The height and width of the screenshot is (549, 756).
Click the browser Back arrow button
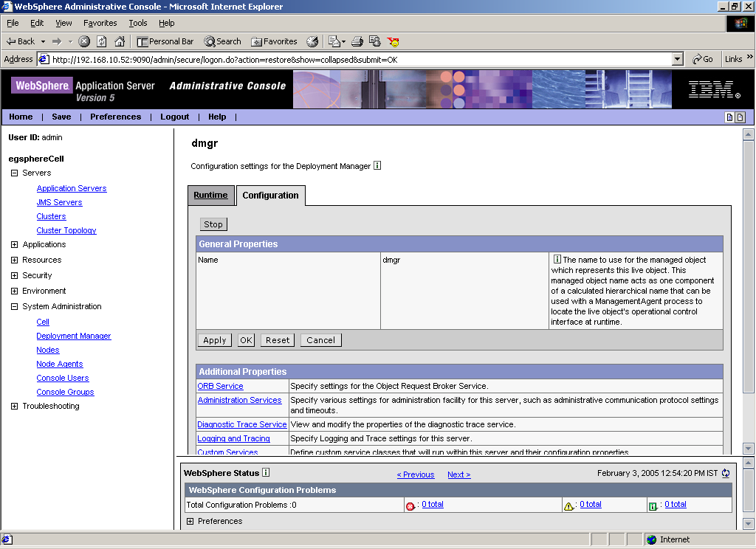[x=20, y=41]
